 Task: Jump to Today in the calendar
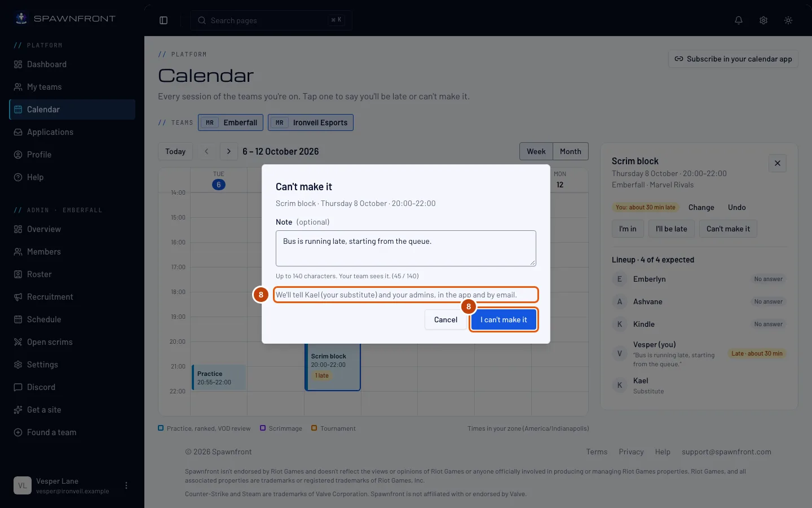pyautogui.click(x=175, y=151)
